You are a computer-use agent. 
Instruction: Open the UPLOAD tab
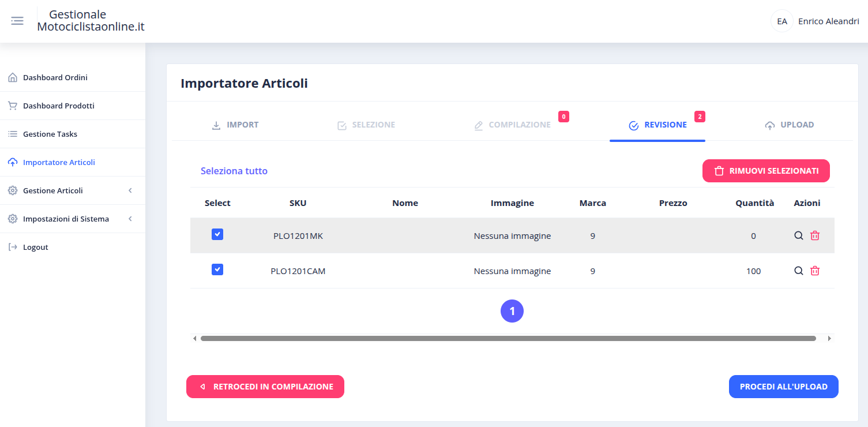click(x=790, y=124)
